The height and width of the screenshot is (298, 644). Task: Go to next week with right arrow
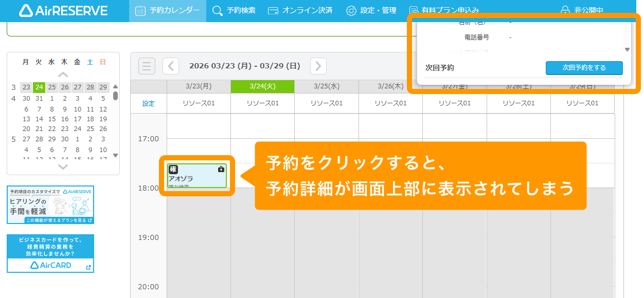click(x=318, y=66)
